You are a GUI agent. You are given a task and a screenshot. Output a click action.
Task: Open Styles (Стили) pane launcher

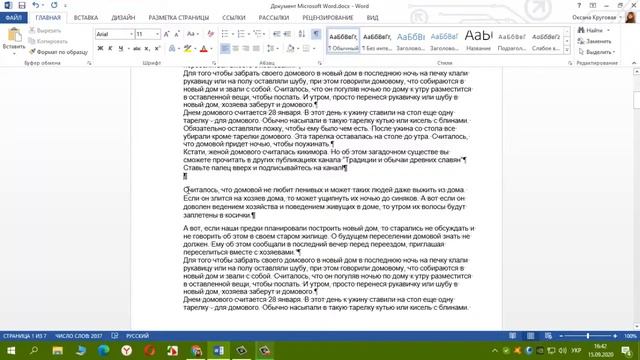pyautogui.click(x=570, y=63)
